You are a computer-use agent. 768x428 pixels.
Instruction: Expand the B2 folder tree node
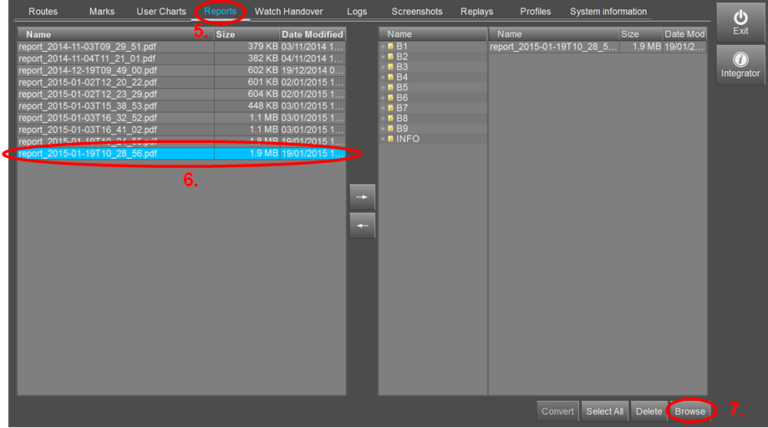[x=383, y=57]
